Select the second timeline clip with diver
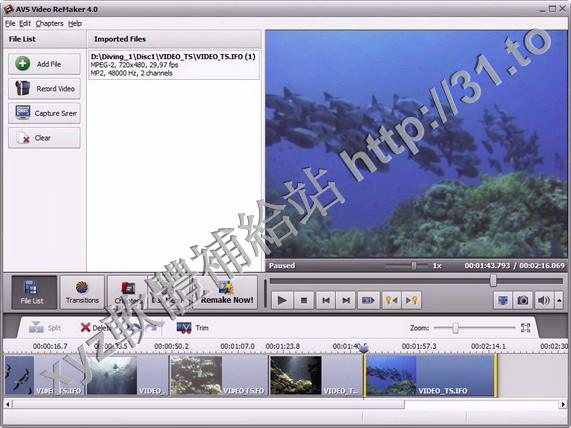 127,376
